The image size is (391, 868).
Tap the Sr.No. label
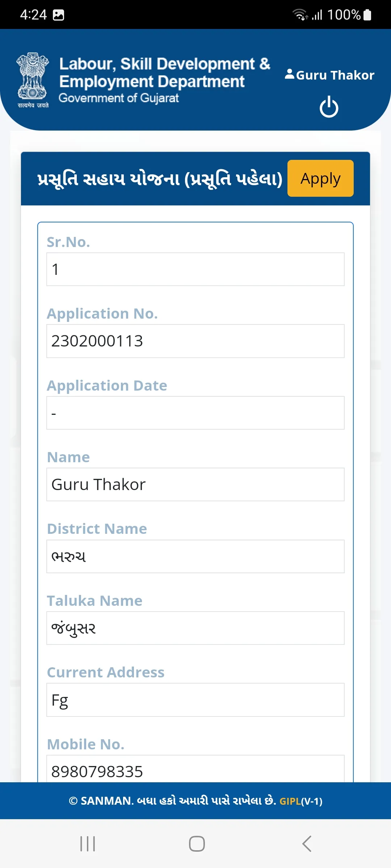[68, 242]
